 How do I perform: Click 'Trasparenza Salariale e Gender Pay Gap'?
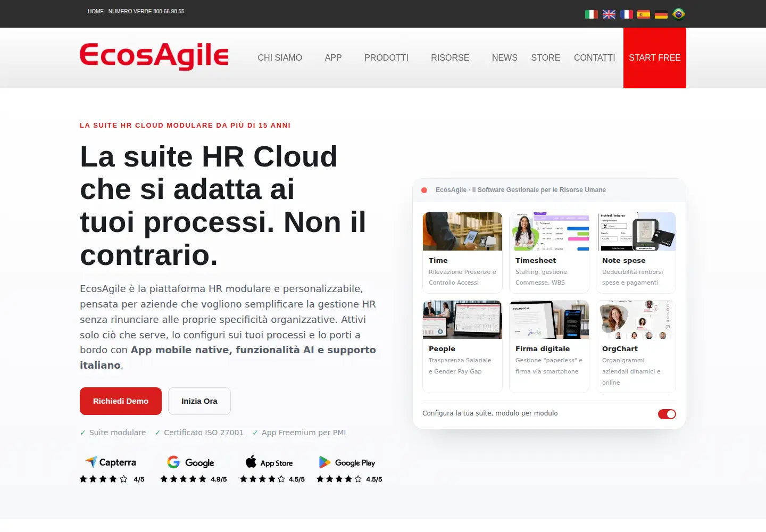[460, 365]
